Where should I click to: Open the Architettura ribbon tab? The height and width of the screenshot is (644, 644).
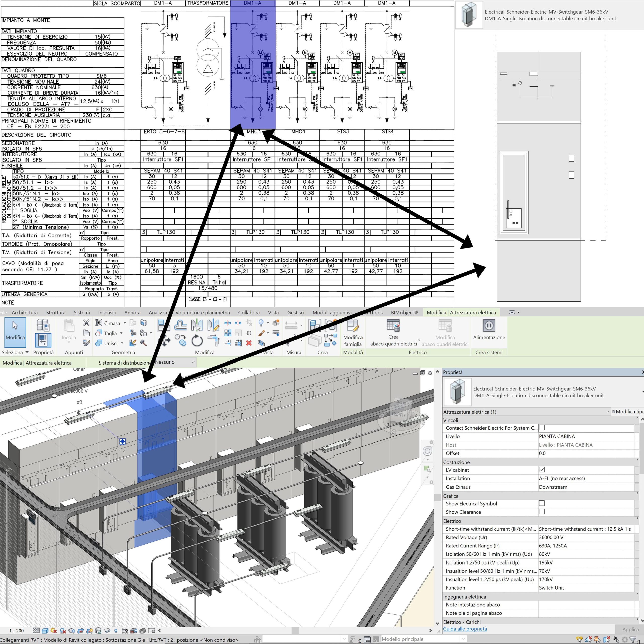coord(25,313)
